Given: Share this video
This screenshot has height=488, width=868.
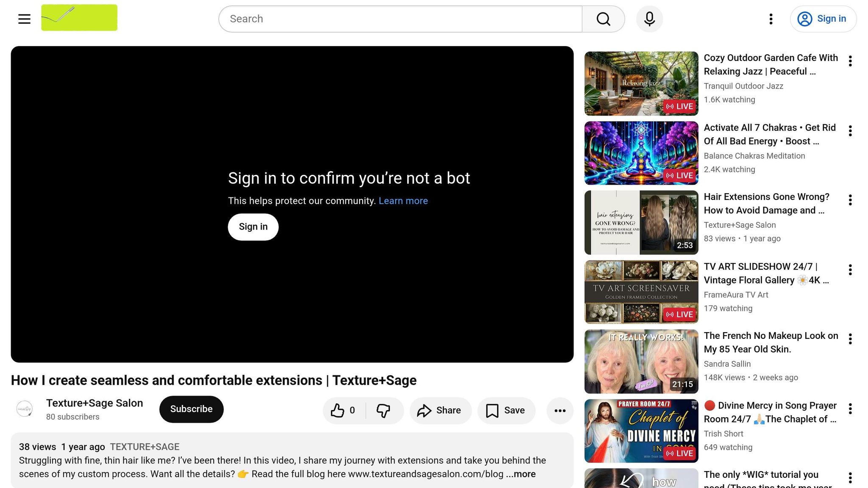Looking at the screenshot, I should pyautogui.click(x=440, y=410).
